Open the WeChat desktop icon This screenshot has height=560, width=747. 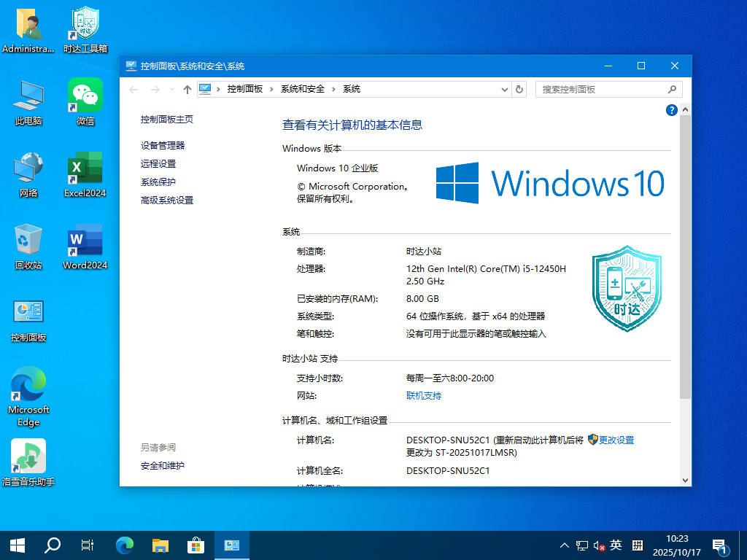[x=85, y=96]
